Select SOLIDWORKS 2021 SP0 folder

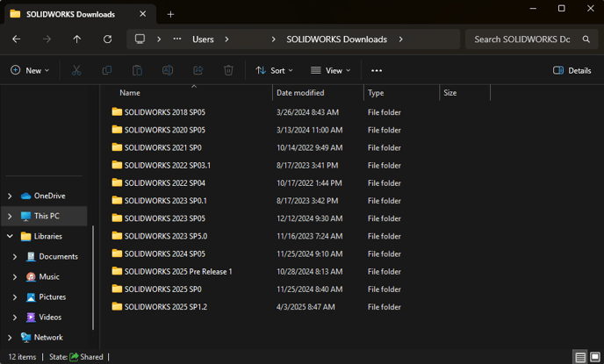(163, 147)
